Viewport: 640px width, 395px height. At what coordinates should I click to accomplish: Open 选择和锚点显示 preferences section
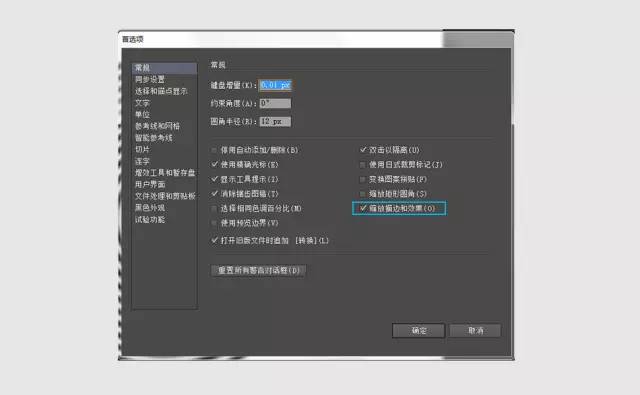pos(161,91)
